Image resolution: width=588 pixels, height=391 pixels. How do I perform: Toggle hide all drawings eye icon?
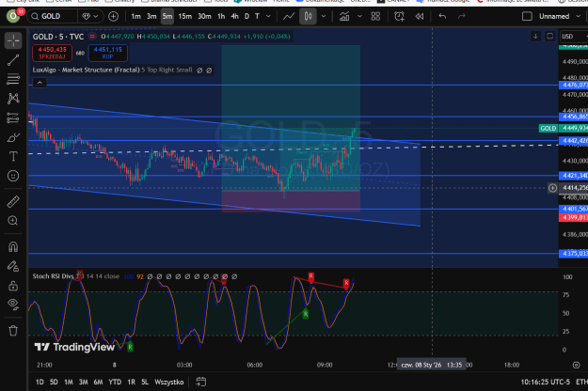[x=13, y=305]
